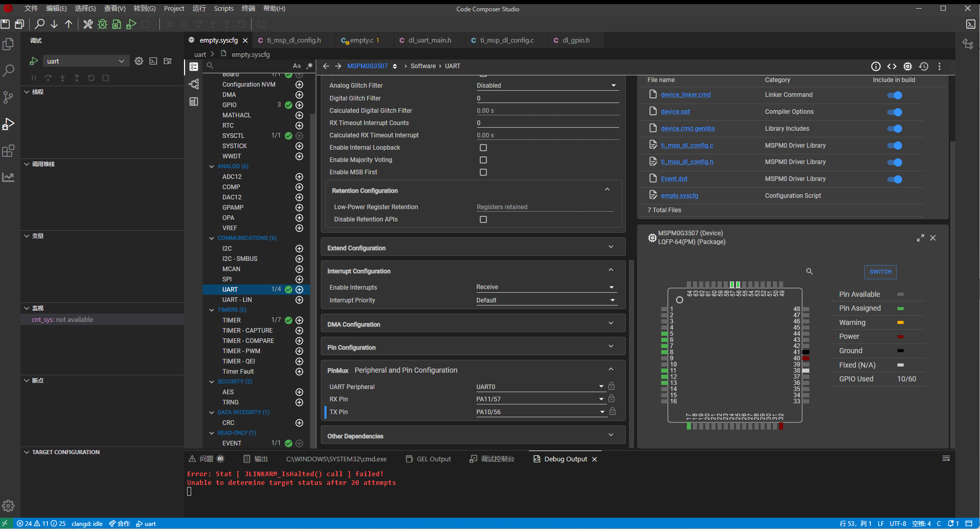Open the Extensions view icon
The height and width of the screenshot is (529, 980).
9,151
